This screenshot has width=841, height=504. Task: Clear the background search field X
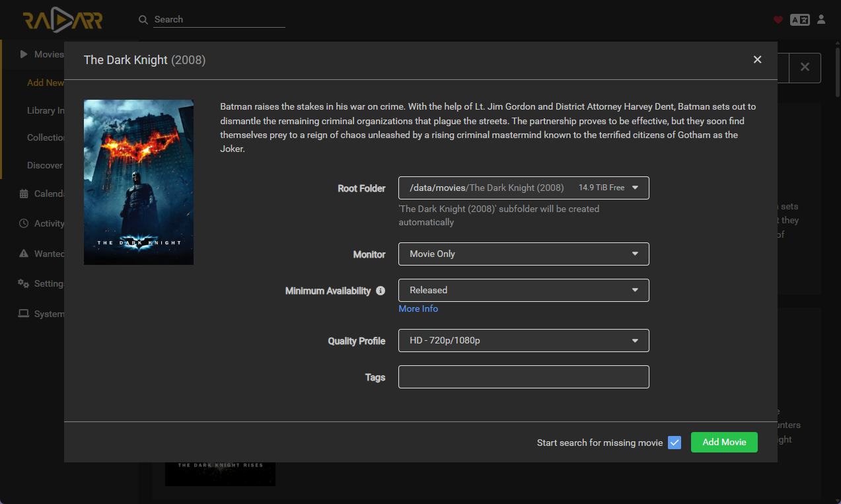coord(805,67)
